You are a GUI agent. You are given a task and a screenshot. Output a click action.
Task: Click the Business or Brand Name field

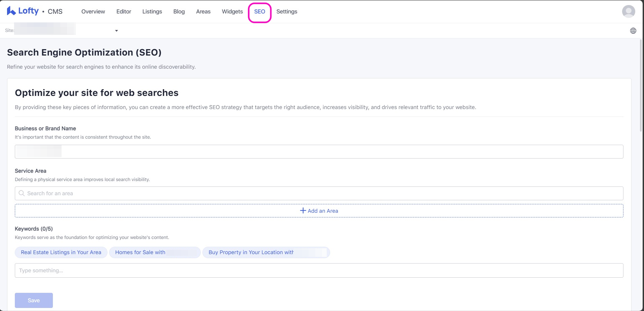[x=319, y=152]
